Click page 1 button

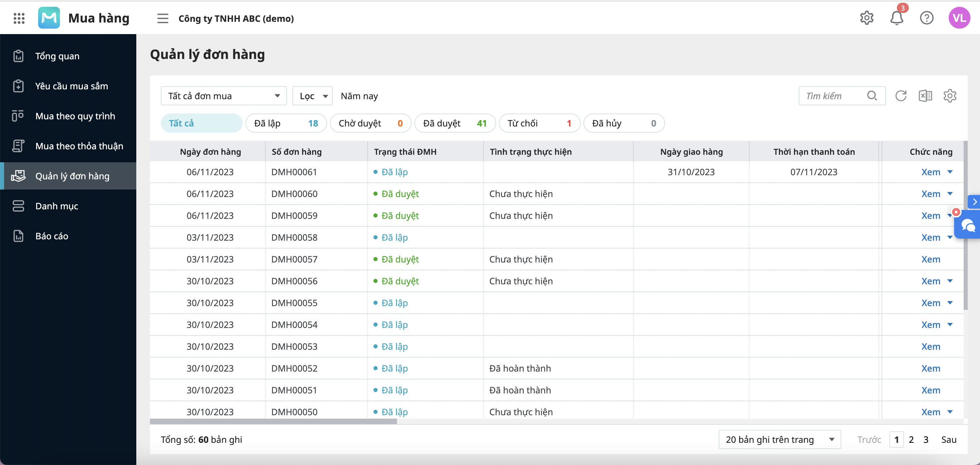click(x=896, y=440)
